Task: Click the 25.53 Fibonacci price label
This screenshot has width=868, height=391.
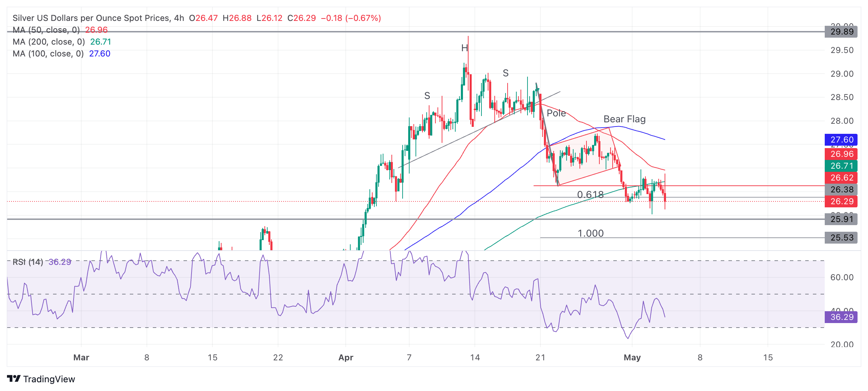Action: click(x=841, y=238)
